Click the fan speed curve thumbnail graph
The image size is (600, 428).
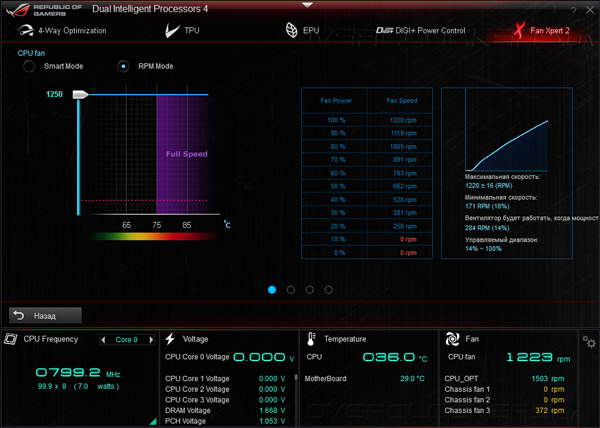click(x=507, y=130)
